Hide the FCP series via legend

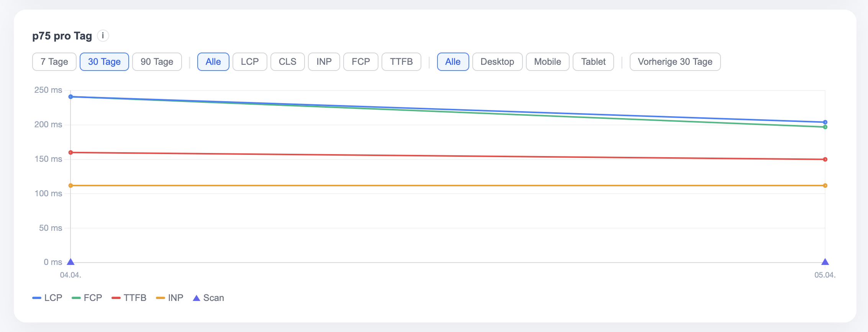point(87,298)
